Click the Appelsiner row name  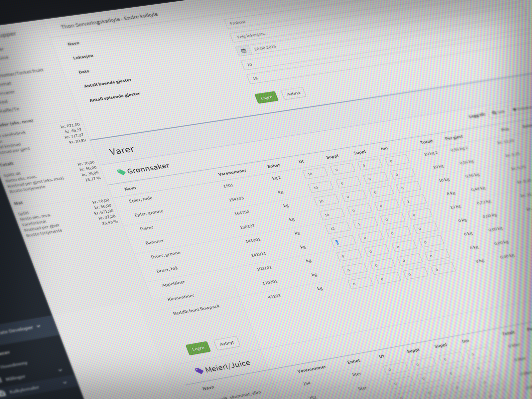point(173,284)
